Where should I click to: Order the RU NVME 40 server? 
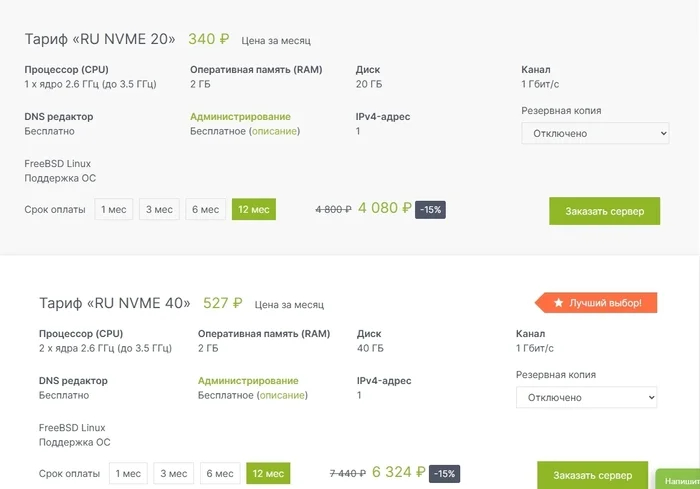(x=592, y=474)
